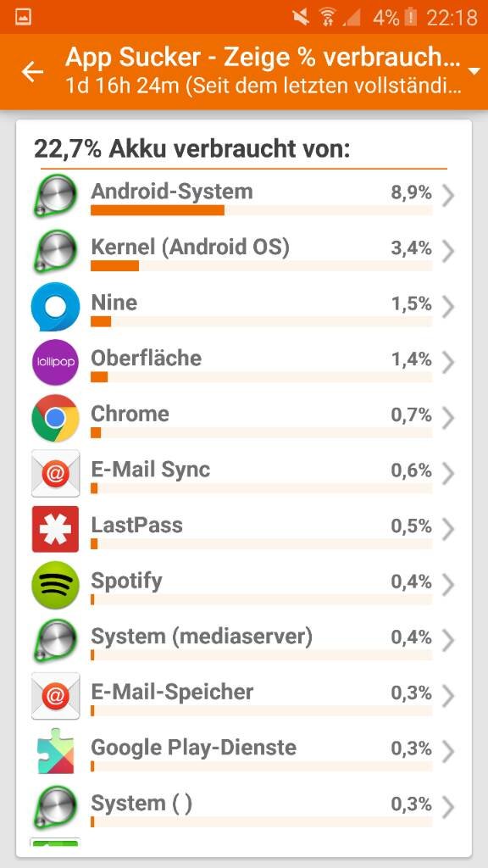This screenshot has width=488, height=868.
Task: Expand Kernel (Android OS) chevron
Action: pos(449,251)
